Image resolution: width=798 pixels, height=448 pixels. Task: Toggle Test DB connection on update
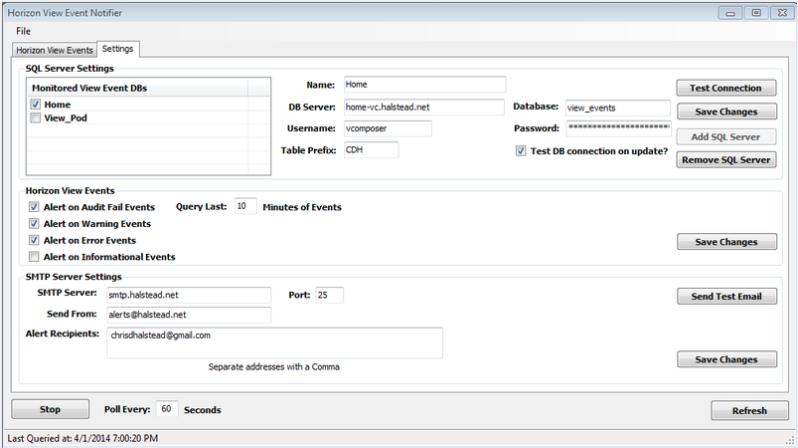(x=520, y=151)
